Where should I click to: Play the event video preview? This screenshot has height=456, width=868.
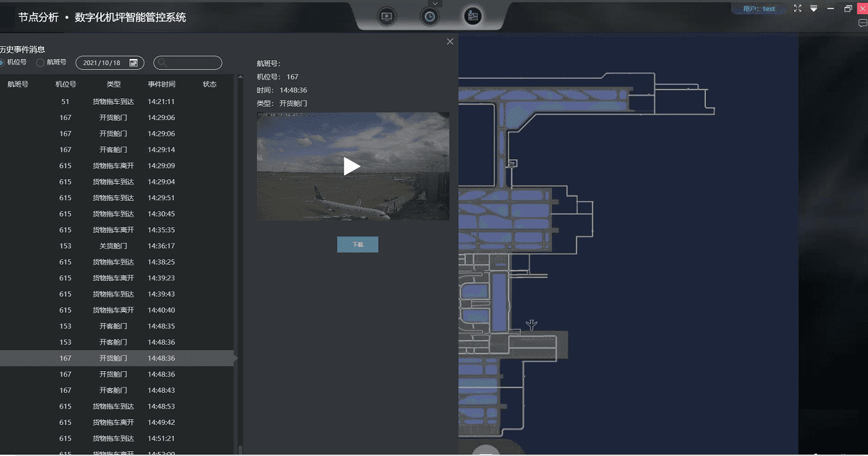[x=351, y=166]
